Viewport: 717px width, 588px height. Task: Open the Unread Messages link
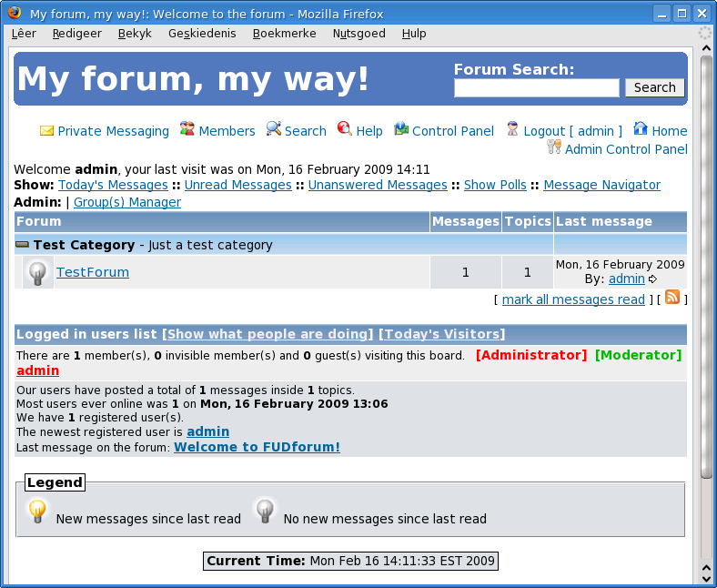237,185
